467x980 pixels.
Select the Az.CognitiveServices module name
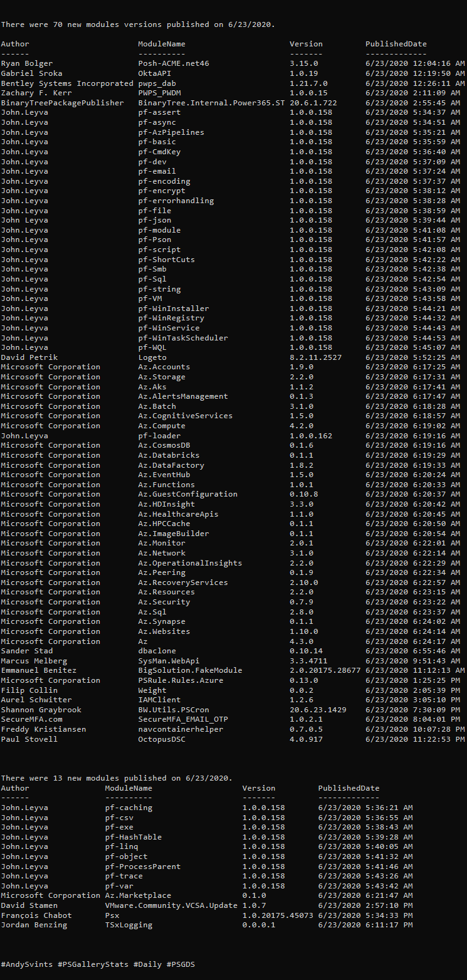coord(186,416)
